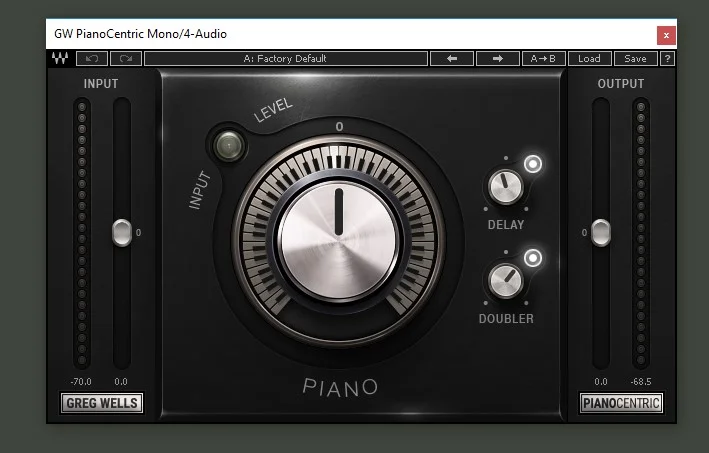Click the input meter peak value -70.0
The image size is (709, 453).
81,382
